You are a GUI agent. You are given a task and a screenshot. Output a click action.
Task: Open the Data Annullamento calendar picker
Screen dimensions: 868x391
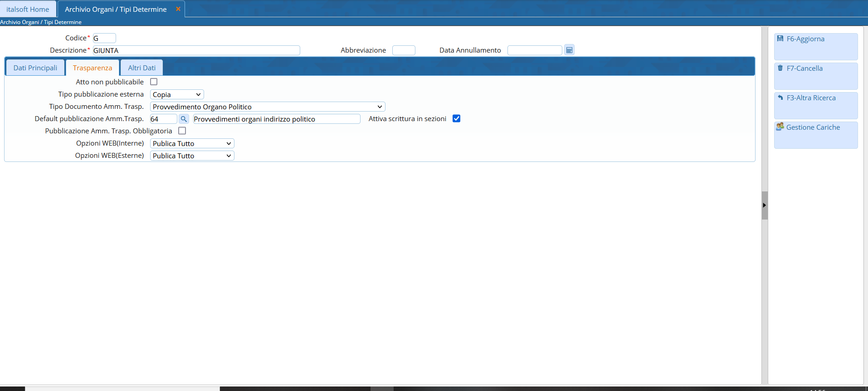(x=569, y=50)
